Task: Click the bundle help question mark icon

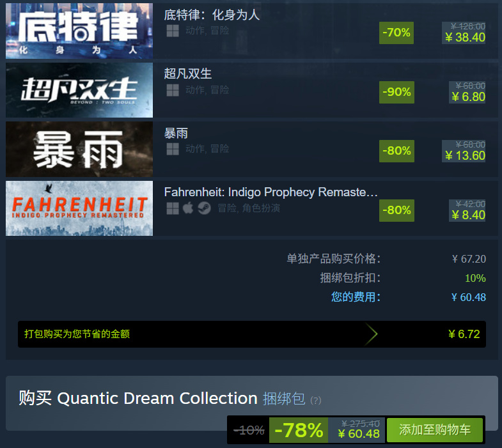Action: (316, 400)
